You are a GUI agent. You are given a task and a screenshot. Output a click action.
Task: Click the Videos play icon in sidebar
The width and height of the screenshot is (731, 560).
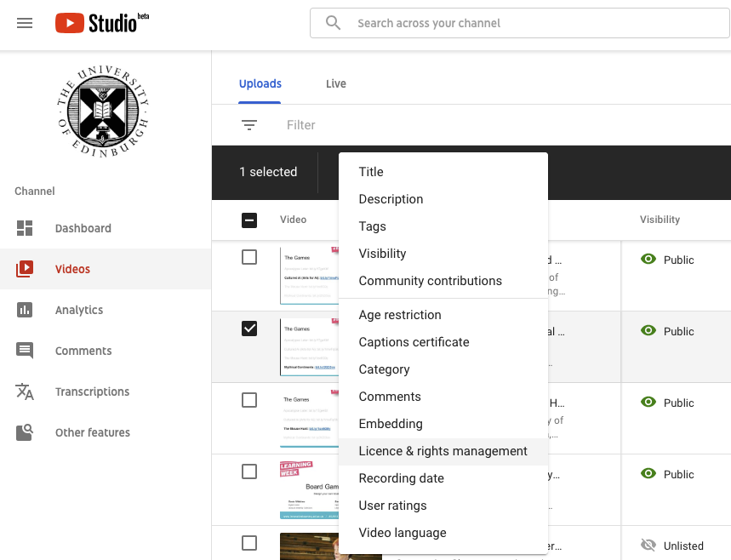click(x=25, y=269)
